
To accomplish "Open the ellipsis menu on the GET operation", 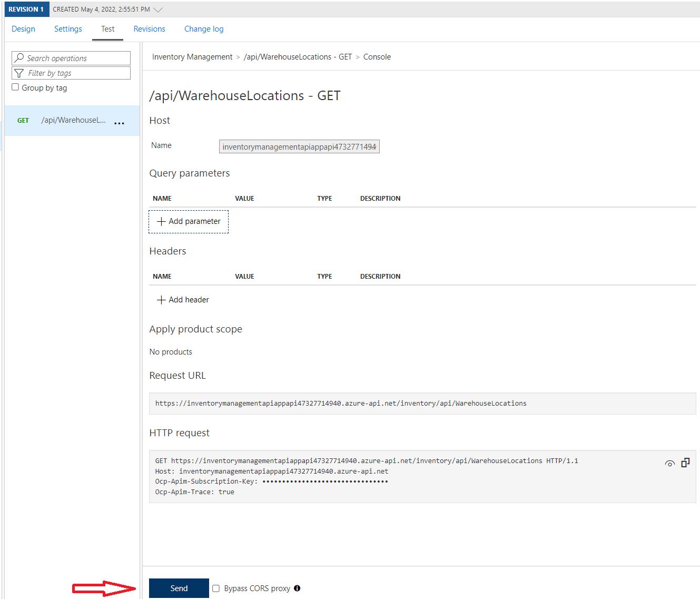I will point(119,122).
